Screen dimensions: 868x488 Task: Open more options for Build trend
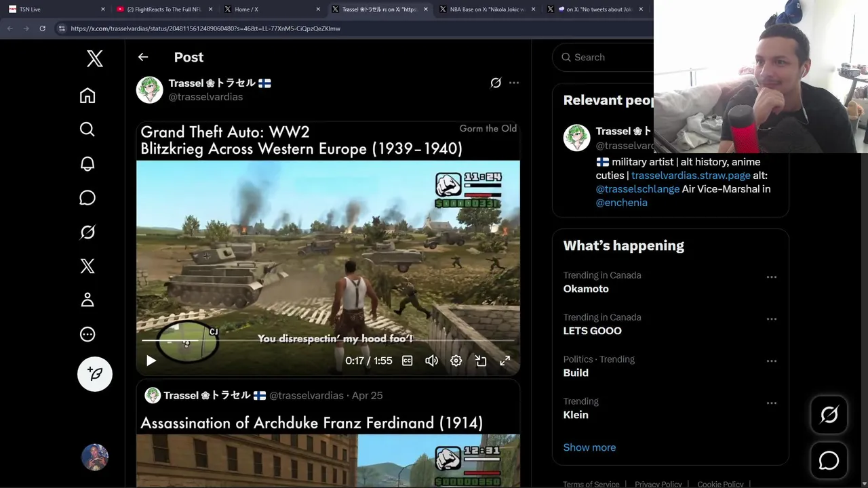[x=772, y=361]
